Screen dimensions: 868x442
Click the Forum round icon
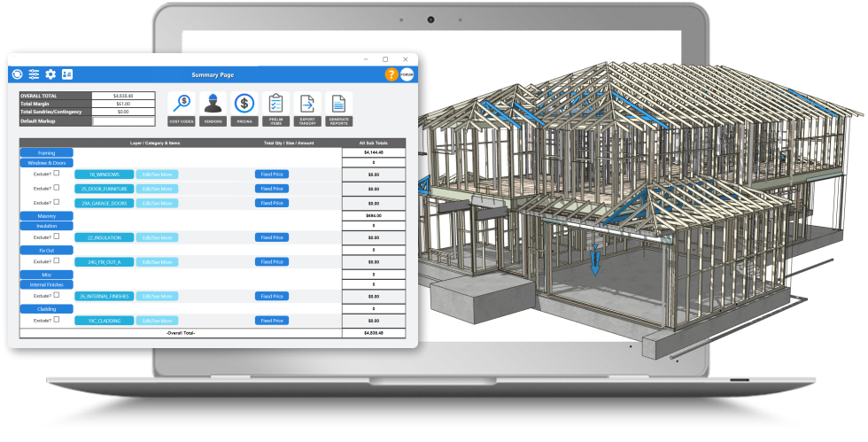[407, 74]
